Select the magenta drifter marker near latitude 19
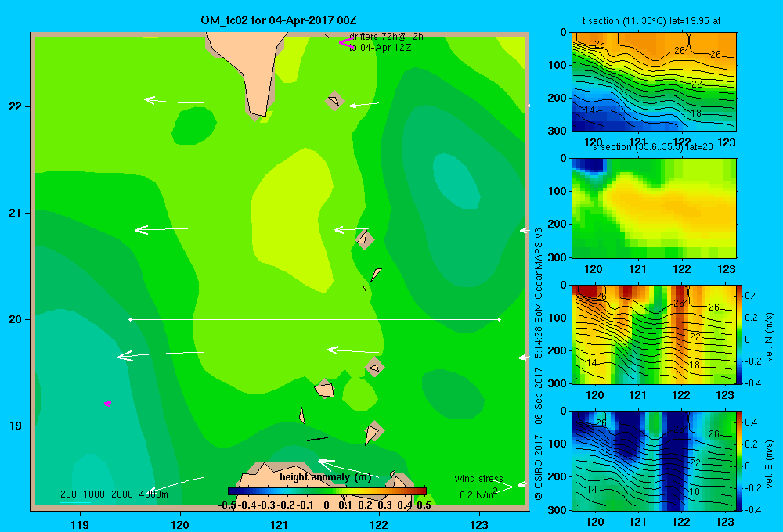This screenshot has height=532, width=783. 107,404
